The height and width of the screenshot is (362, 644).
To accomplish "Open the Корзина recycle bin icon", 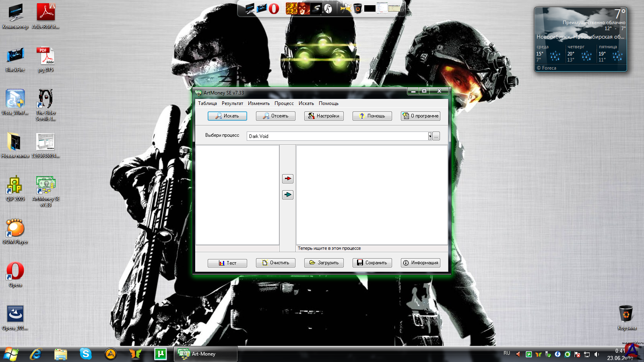I will (x=626, y=314).
